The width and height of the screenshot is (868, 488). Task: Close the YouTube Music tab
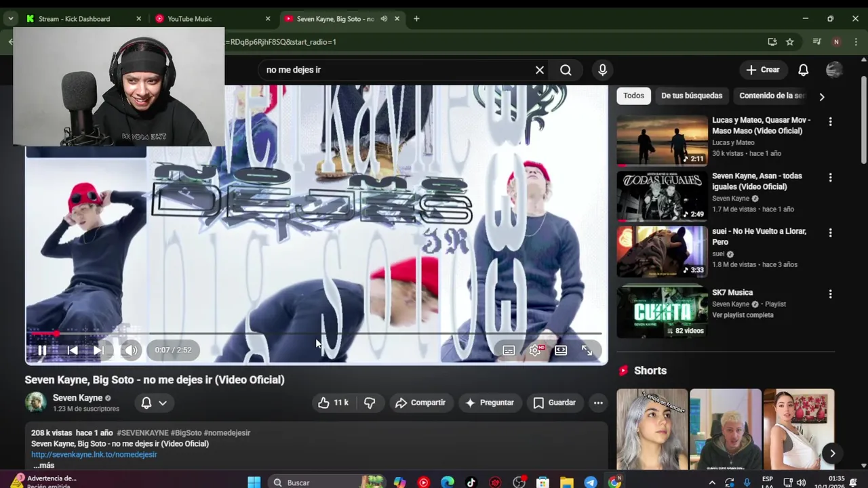click(x=268, y=19)
